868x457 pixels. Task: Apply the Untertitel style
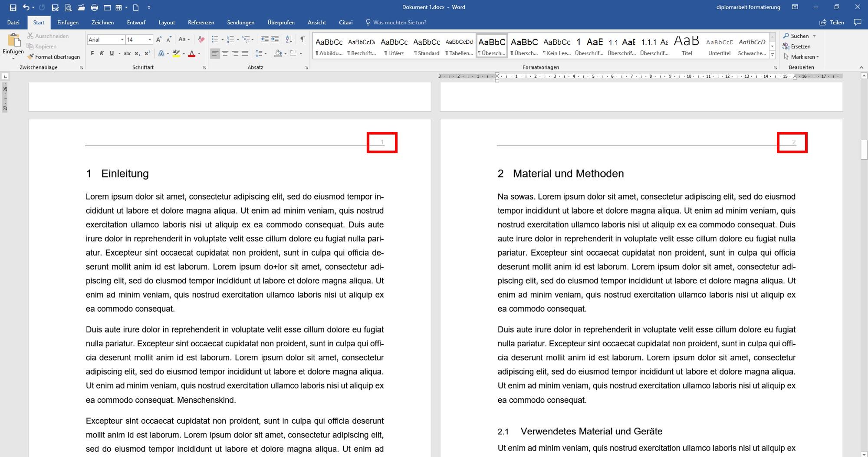(x=719, y=46)
